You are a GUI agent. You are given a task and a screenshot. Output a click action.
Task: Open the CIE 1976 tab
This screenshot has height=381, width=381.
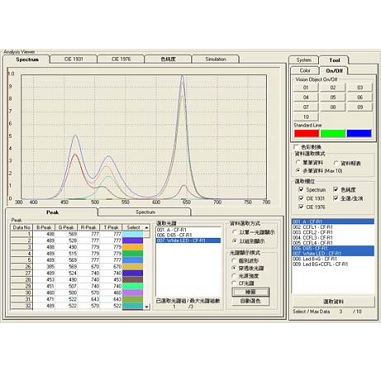tap(121, 59)
